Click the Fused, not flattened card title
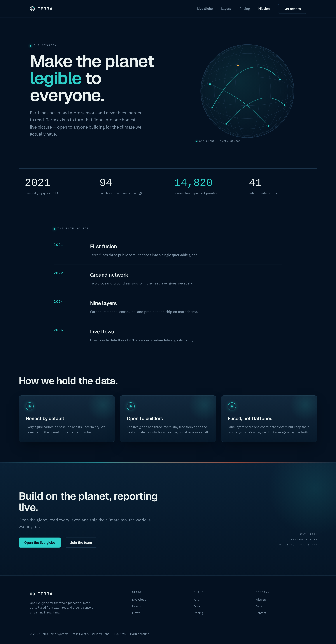336x644 pixels. pos(250,418)
